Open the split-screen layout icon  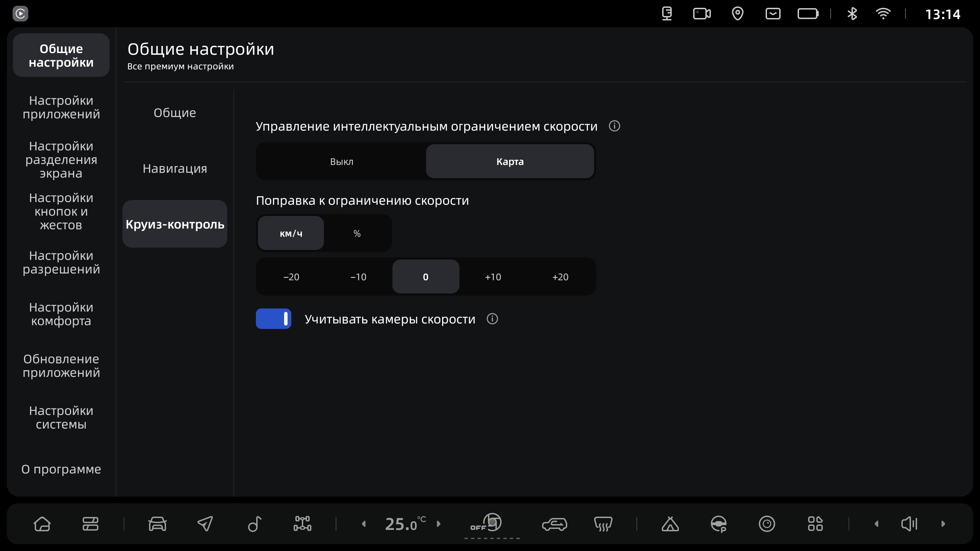pos(90,524)
